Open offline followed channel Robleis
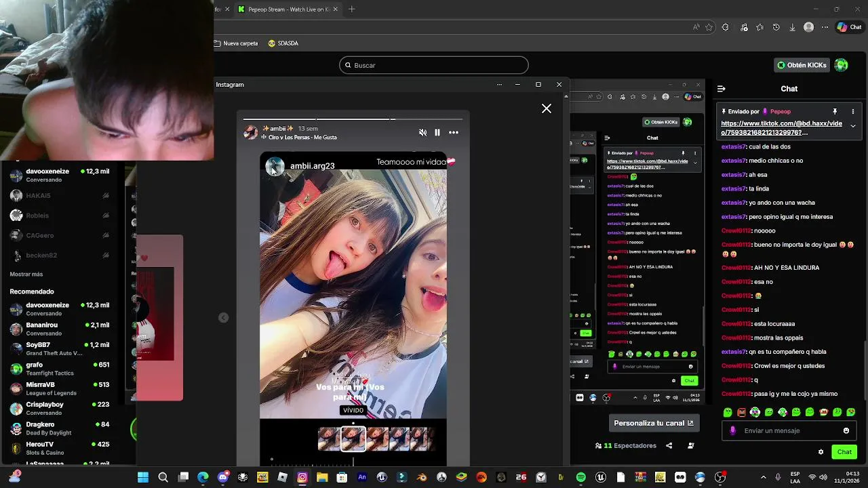868x488 pixels. pos(60,216)
